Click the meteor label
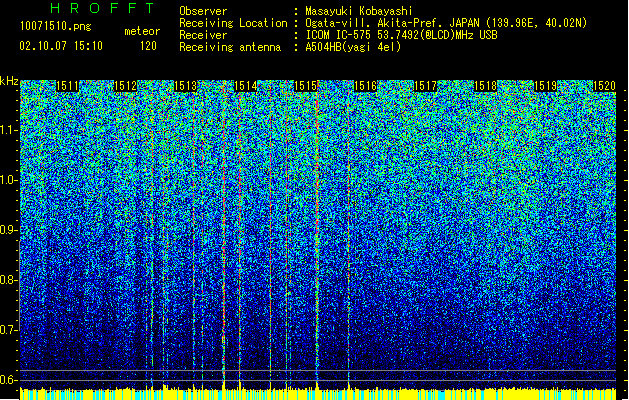This screenshot has height=400, width=629. (142, 31)
